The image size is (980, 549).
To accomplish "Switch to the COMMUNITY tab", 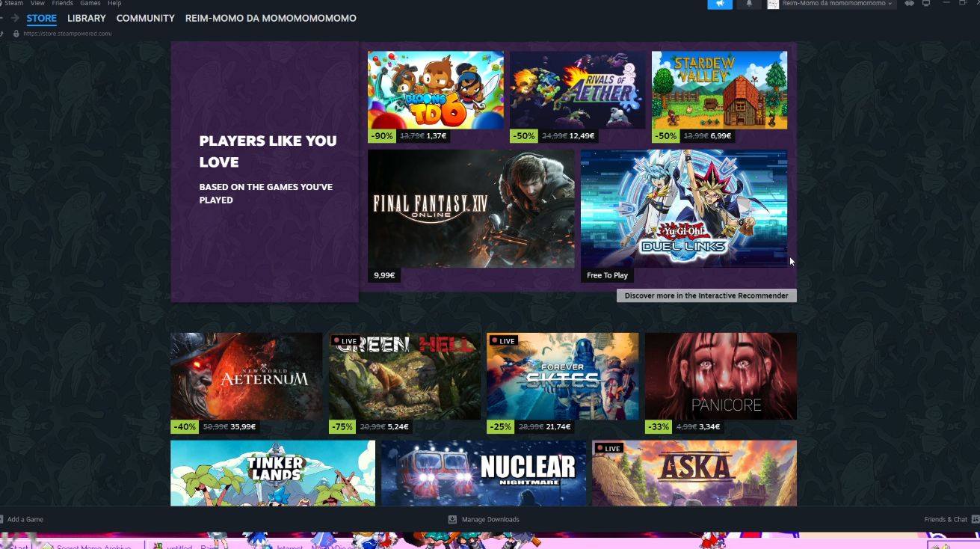I will click(x=146, y=18).
